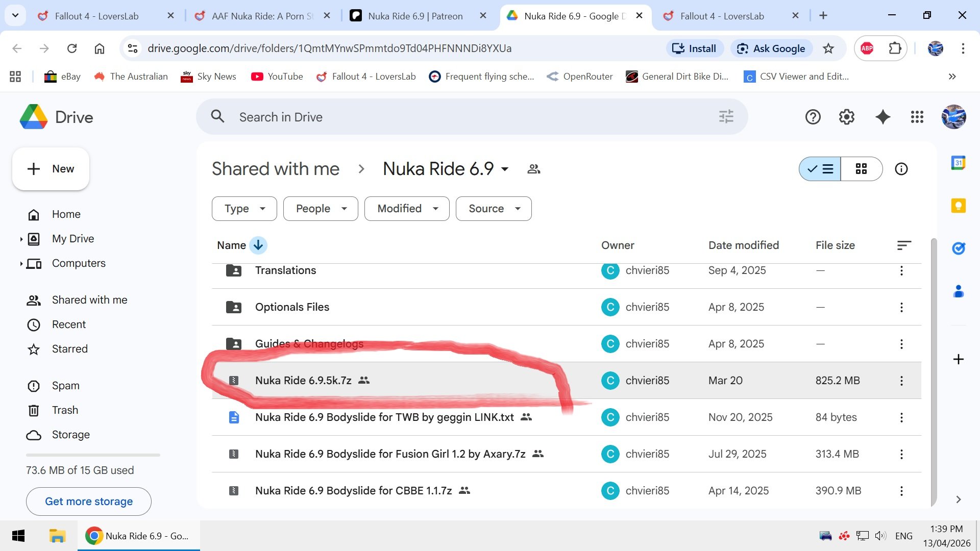Open Google Calendar side panel
Image resolution: width=980 pixels, height=551 pixels.
coord(958,163)
